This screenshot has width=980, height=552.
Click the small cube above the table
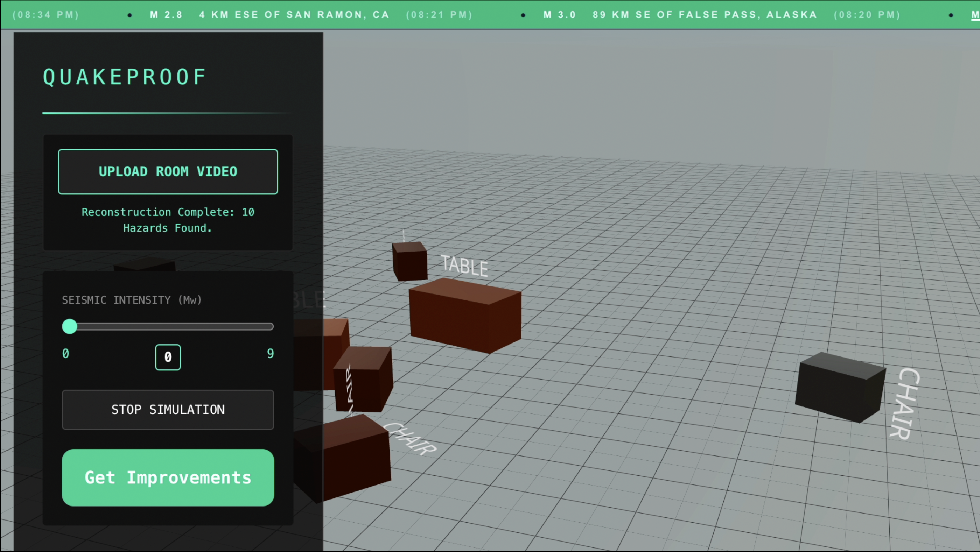click(410, 262)
